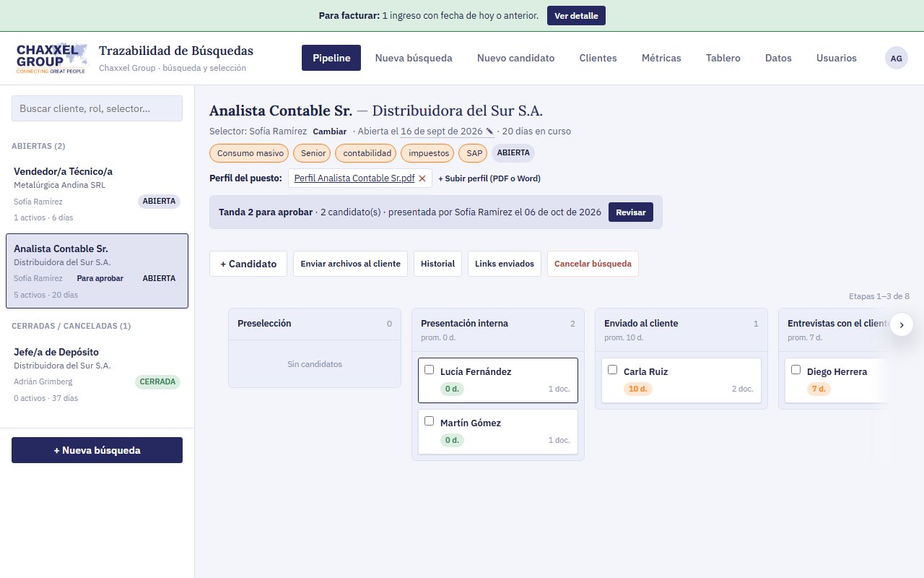Screen dimensions: 924x578
Task: Click the SAP tag
Action: click(x=474, y=153)
